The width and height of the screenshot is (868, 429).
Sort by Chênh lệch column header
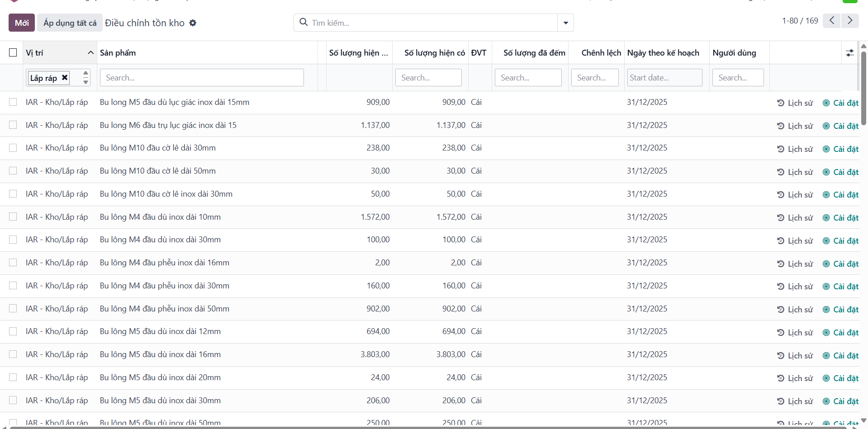(601, 53)
